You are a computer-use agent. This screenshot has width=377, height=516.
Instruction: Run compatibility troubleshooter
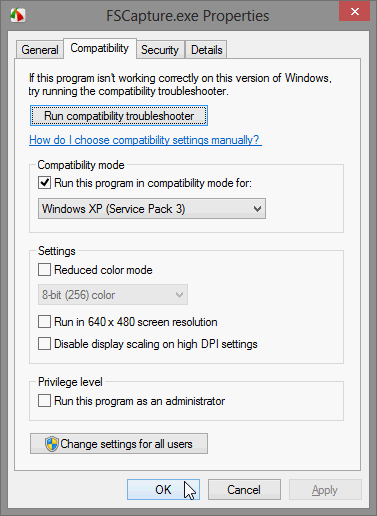119,116
